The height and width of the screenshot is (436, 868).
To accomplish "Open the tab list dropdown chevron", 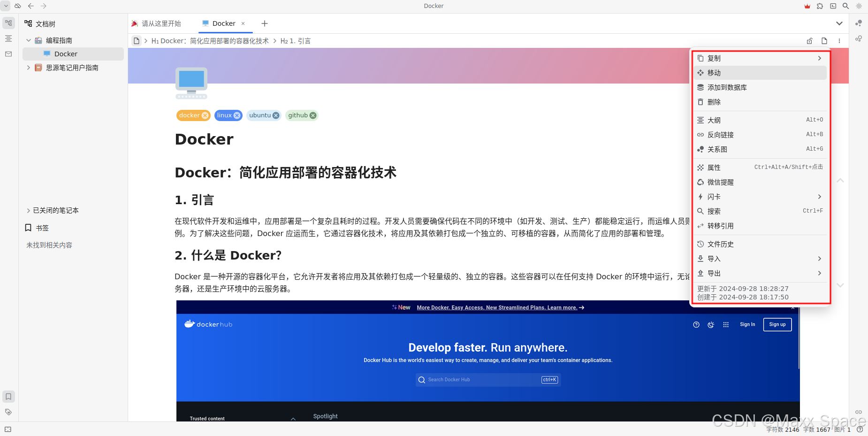I will tap(839, 23).
